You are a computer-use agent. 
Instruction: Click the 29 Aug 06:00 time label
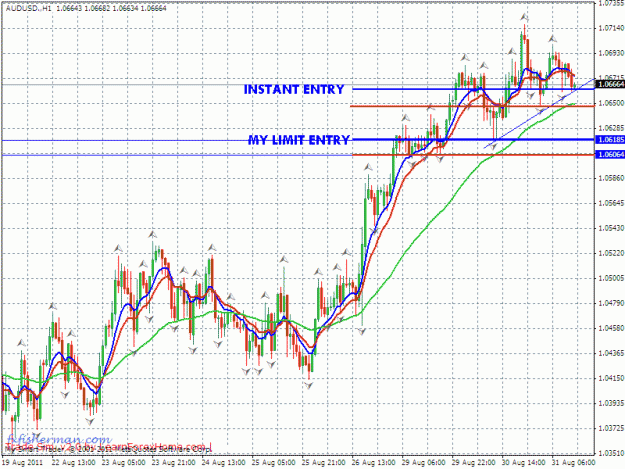coord(424,463)
